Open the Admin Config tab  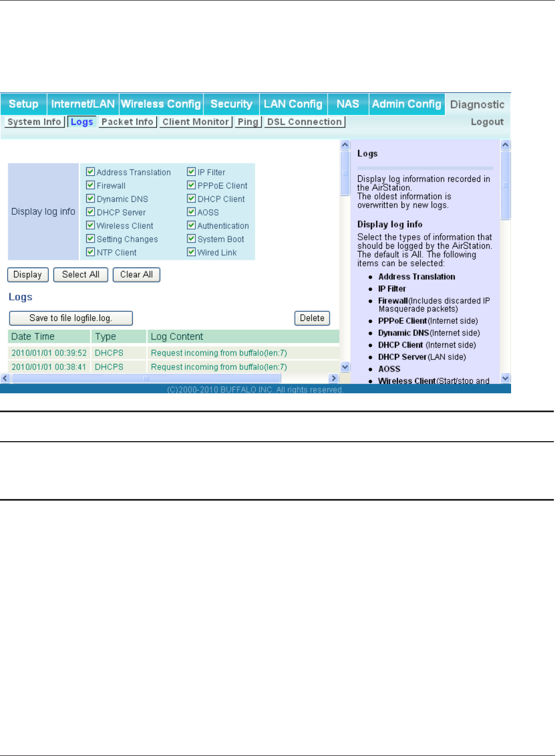[x=407, y=104]
